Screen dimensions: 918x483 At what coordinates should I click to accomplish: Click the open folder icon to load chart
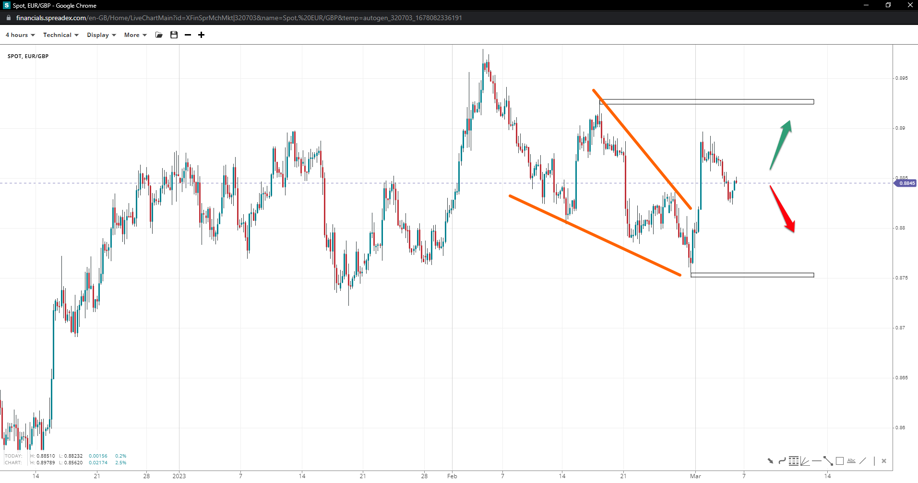[159, 35]
